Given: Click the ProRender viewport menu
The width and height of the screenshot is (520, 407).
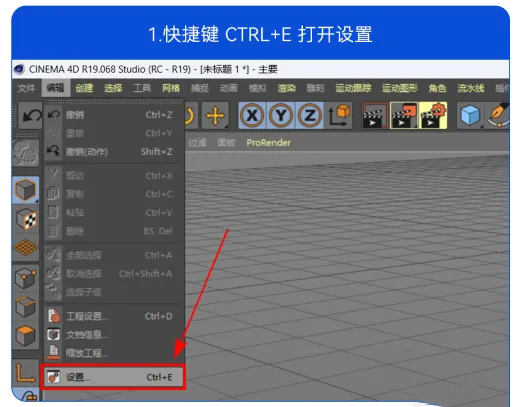Looking at the screenshot, I should (268, 143).
